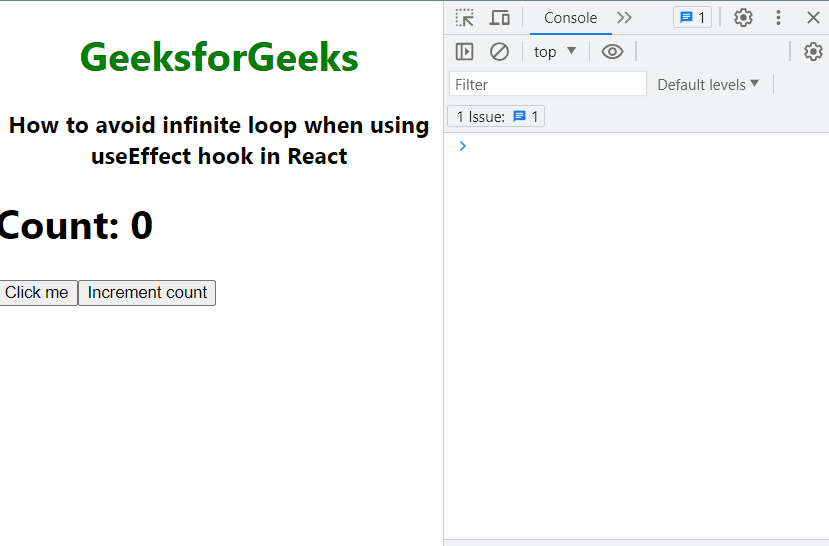Switch to the Console tab
829x546 pixels.
point(570,18)
